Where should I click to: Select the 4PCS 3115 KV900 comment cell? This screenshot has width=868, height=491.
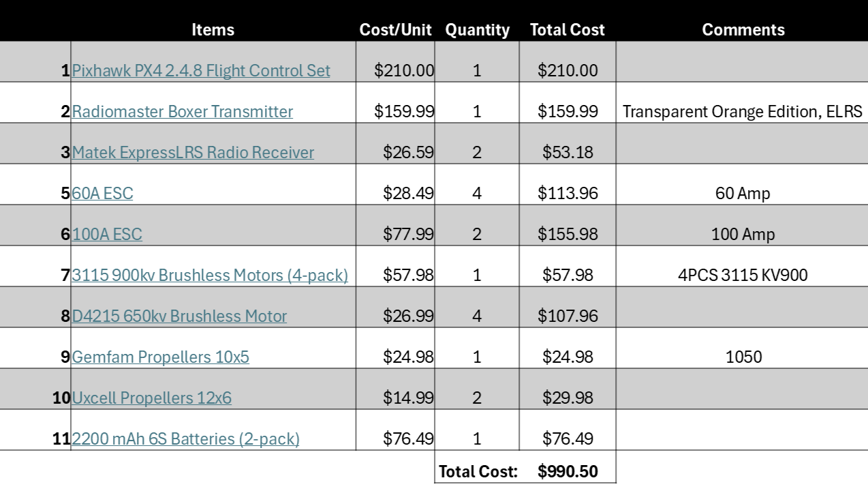click(742, 275)
